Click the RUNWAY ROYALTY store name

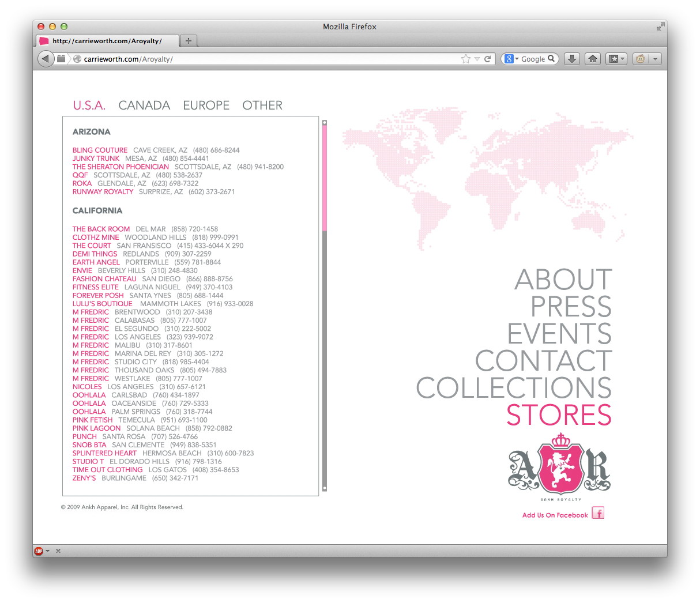(103, 191)
